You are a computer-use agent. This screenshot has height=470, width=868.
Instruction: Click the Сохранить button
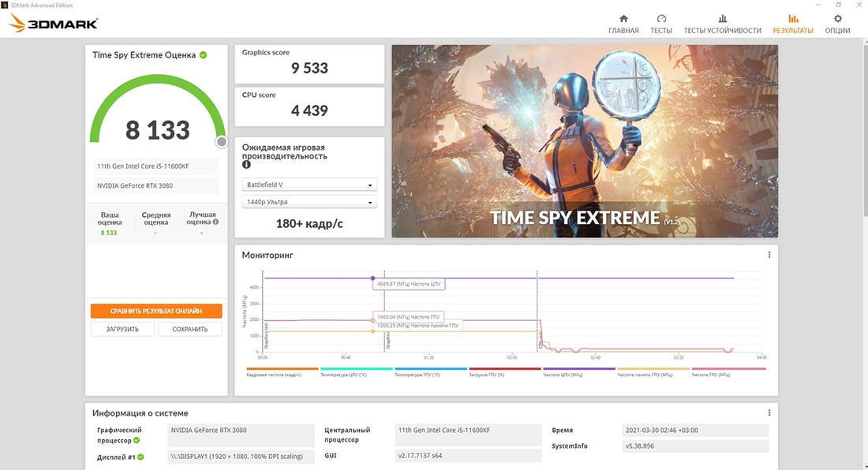tap(190, 329)
